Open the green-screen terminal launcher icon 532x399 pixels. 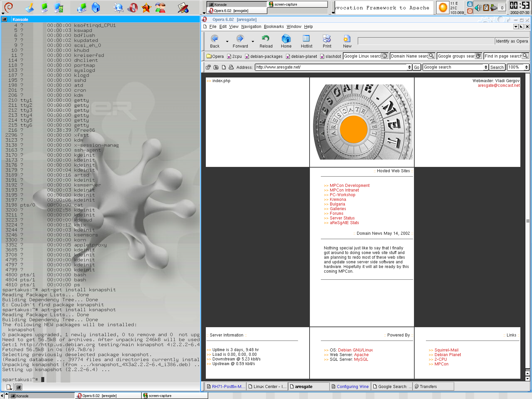44,7
